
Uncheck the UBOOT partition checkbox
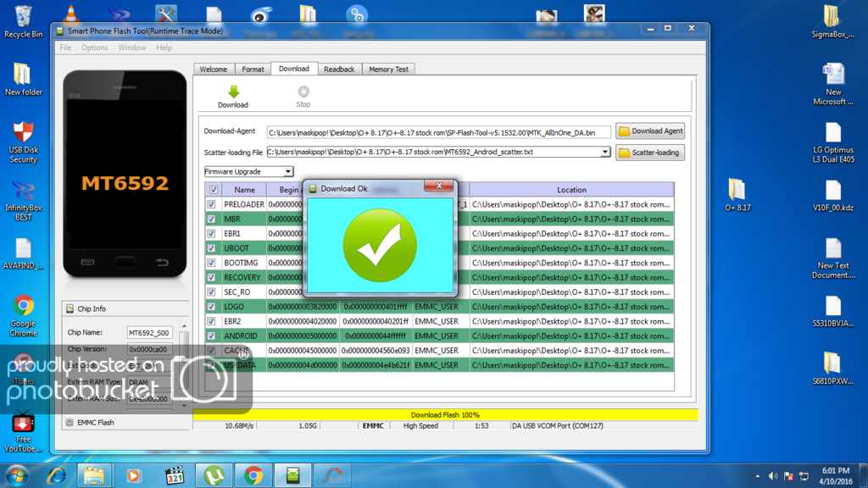click(211, 248)
